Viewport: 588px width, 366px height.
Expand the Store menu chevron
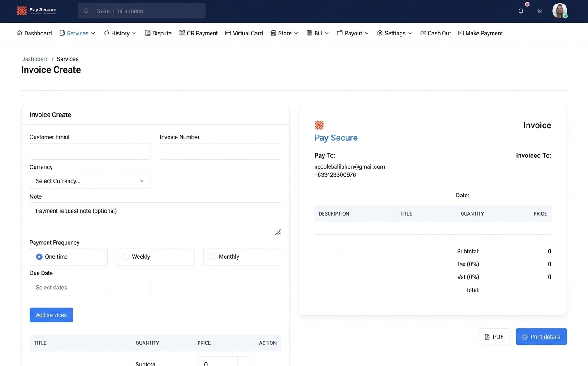pyautogui.click(x=296, y=33)
